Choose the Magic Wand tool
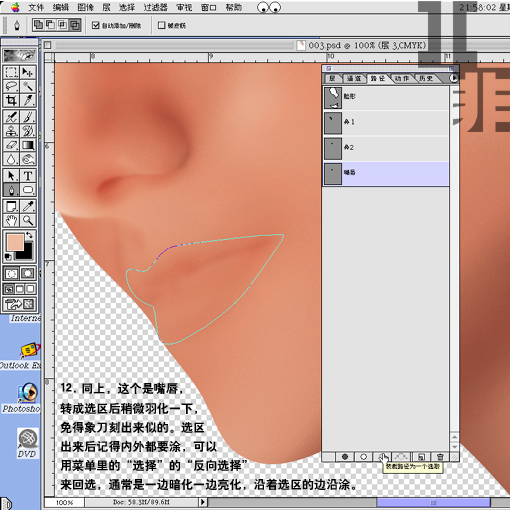The image size is (510, 510). coord(28,86)
